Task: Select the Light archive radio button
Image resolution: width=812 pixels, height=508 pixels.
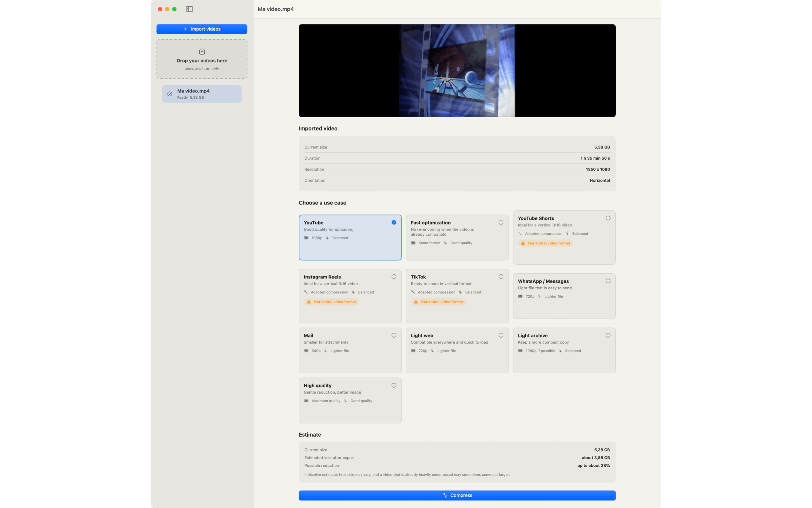Action: point(608,335)
